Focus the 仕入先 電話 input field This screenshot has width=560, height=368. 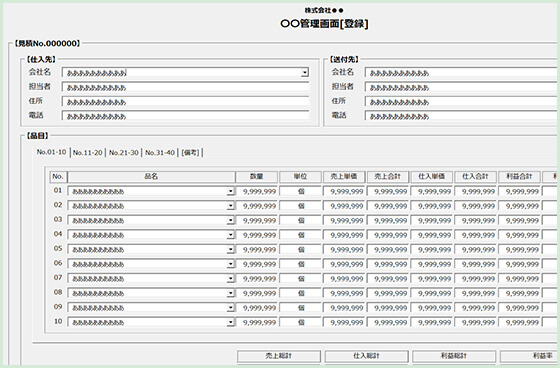pos(185,116)
